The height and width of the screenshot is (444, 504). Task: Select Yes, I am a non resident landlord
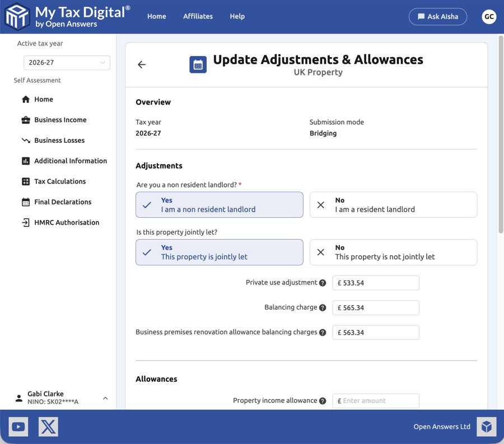coord(219,204)
